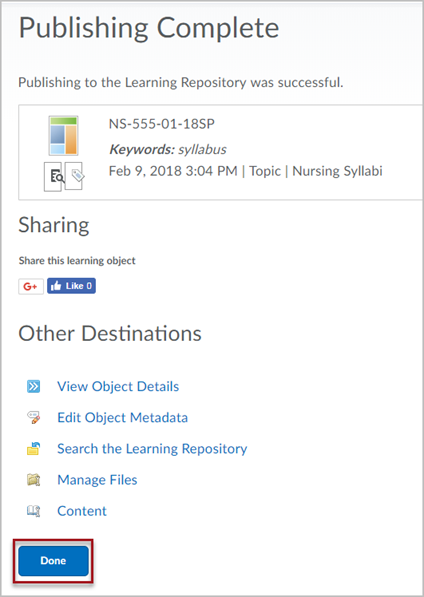The height and width of the screenshot is (597, 424).
Task: Click the Other Destinations heading
Action: (x=110, y=334)
